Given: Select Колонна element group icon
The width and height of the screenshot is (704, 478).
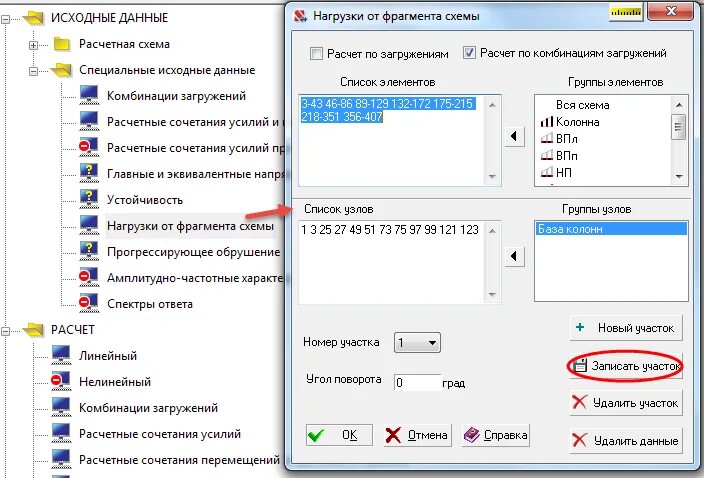Looking at the screenshot, I should pyautogui.click(x=546, y=122).
